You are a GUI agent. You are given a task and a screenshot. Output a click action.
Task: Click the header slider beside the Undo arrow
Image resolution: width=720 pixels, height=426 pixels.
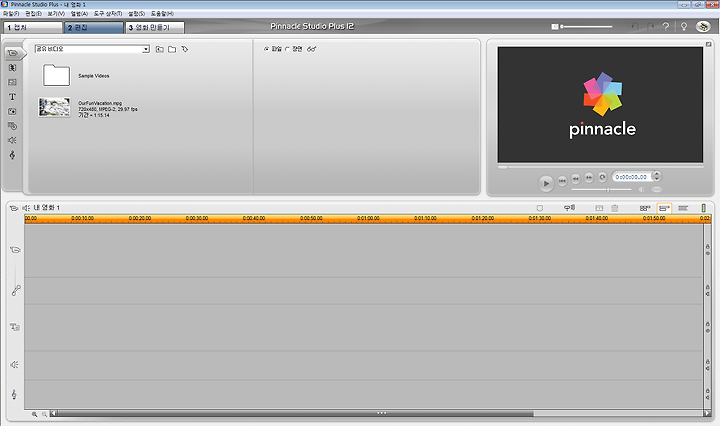586,27
